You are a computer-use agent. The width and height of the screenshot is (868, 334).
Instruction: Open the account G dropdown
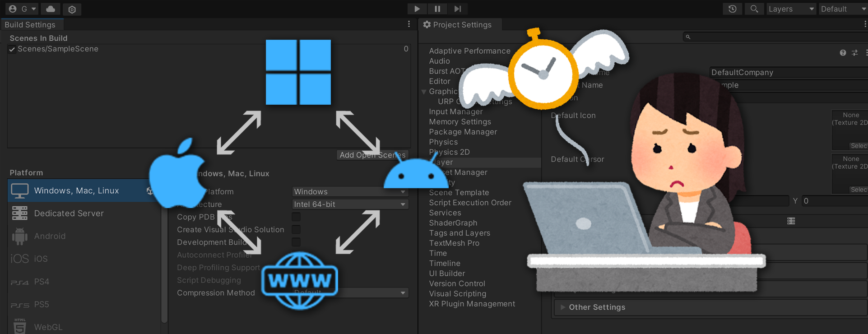pyautogui.click(x=22, y=9)
